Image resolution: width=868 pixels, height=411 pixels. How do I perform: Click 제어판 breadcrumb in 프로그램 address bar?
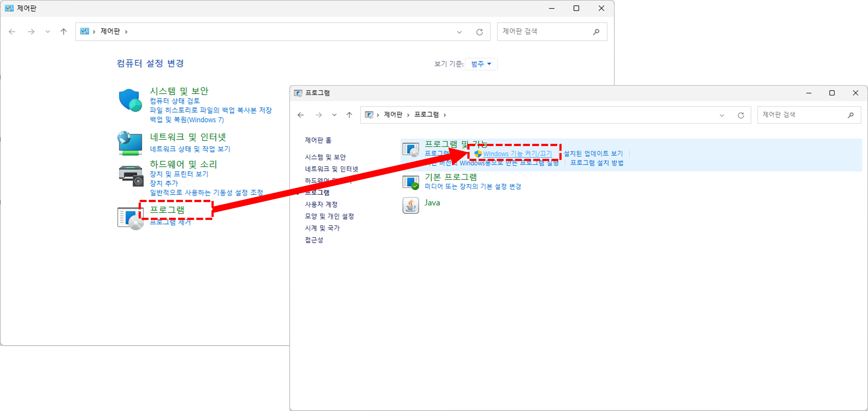pos(393,115)
